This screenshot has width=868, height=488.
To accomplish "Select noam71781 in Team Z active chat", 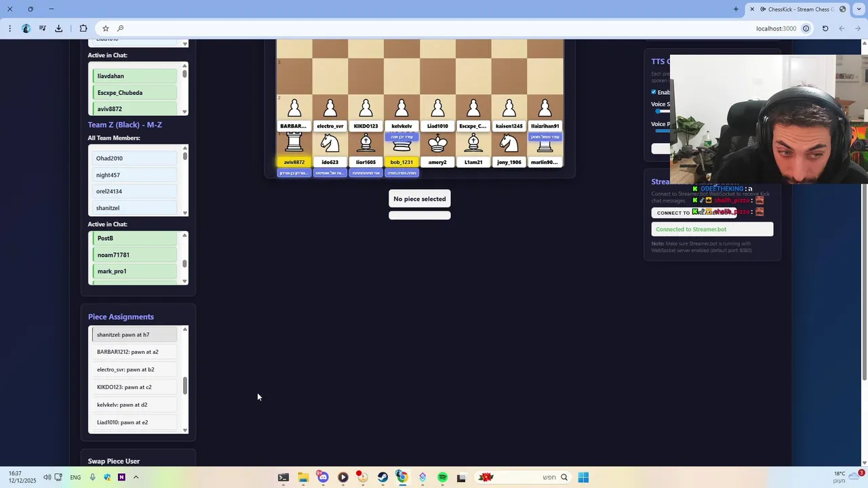I will 134,255.
